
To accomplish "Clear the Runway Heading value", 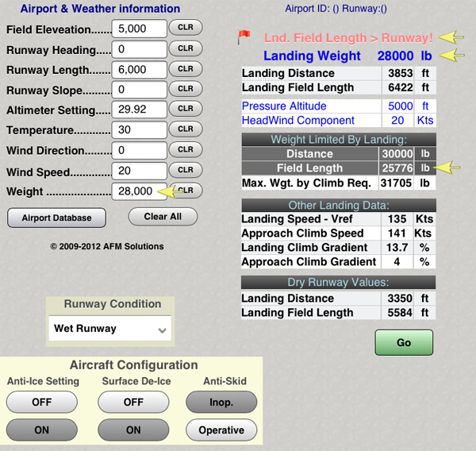I will click(x=186, y=48).
